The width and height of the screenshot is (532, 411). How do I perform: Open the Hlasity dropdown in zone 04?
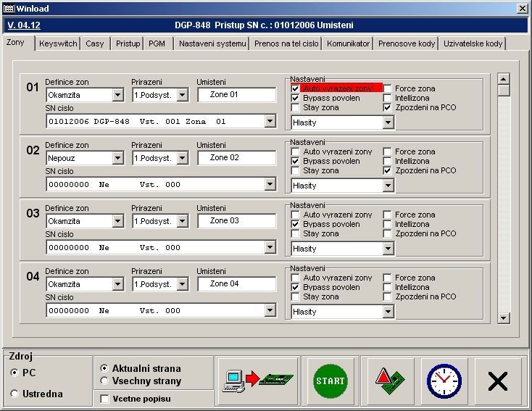click(x=388, y=312)
